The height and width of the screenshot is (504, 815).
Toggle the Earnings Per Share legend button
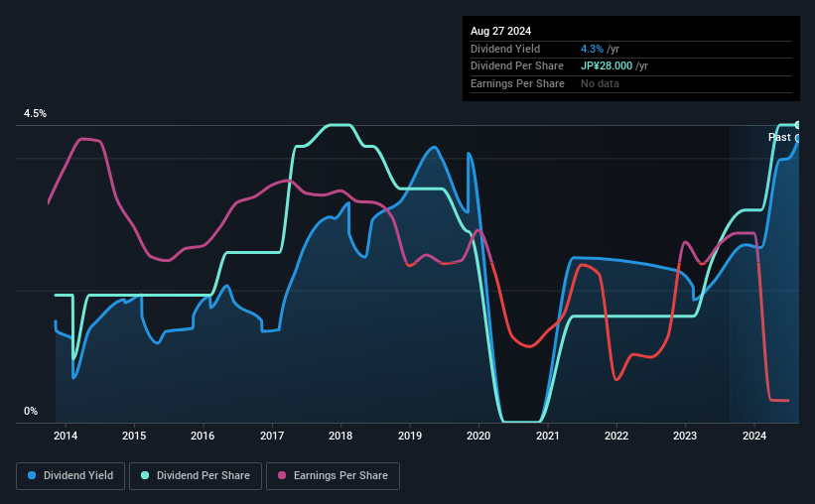click(x=333, y=476)
